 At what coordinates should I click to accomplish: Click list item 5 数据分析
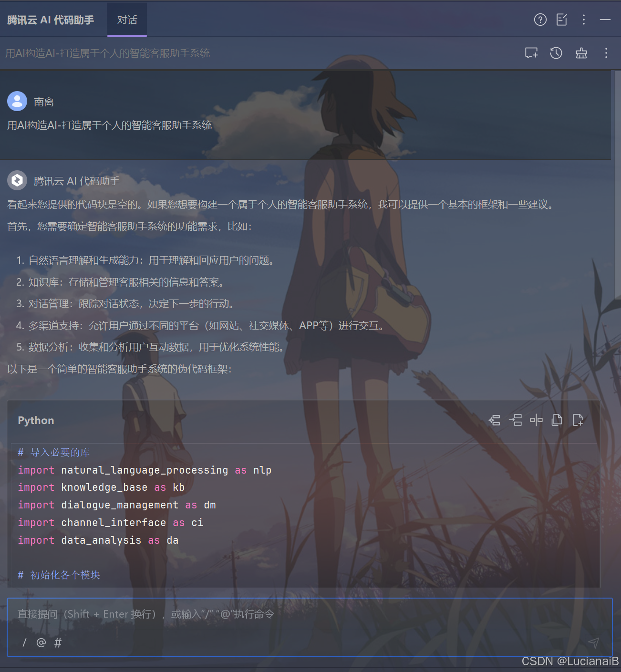(151, 347)
